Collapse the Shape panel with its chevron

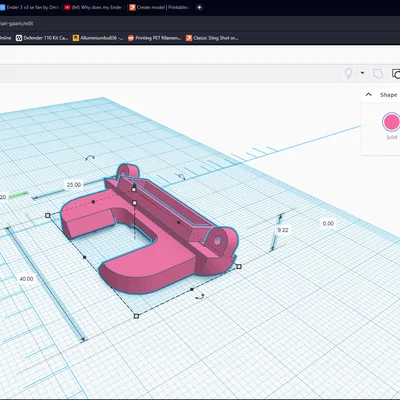369,94
